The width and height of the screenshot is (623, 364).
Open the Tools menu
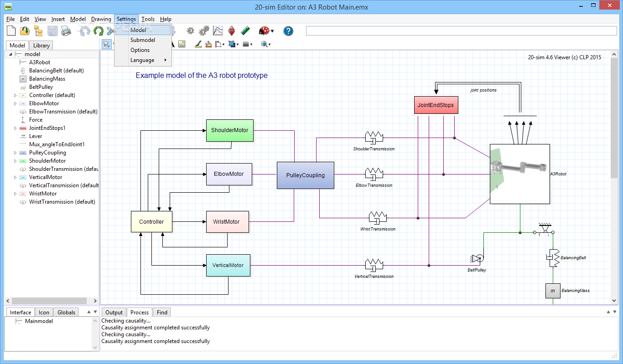[148, 19]
